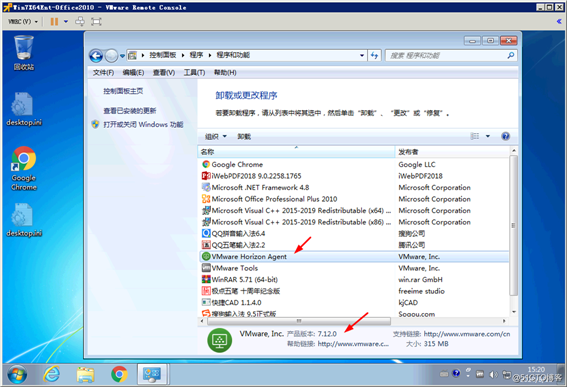Click the Forward navigation arrow
The width and height of the screenshot is (567, 387).
pos(111,56)
